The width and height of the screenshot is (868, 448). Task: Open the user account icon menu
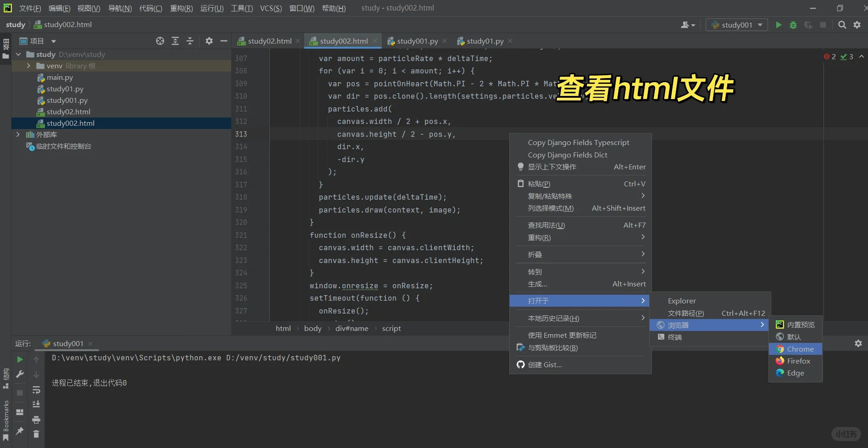pyautogui.click(x=688, y=25)
